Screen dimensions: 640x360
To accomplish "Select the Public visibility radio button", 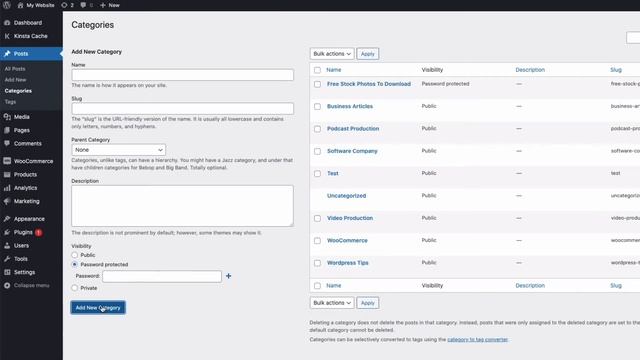I will pyautogui.click(x=75, y=255).
